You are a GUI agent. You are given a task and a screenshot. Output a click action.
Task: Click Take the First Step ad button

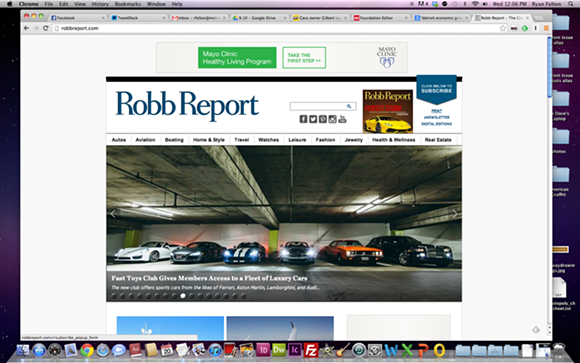304,58
